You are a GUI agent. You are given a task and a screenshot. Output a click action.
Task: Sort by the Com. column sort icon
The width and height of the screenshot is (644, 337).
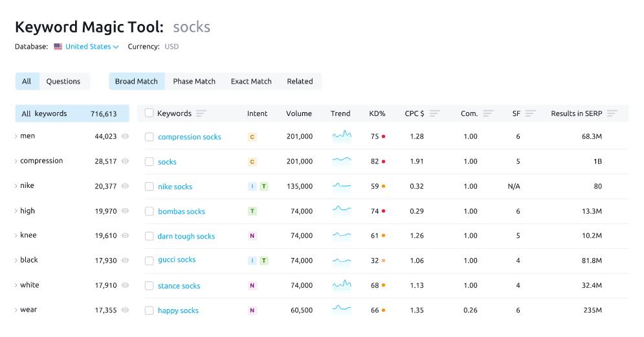pos(488,113)
